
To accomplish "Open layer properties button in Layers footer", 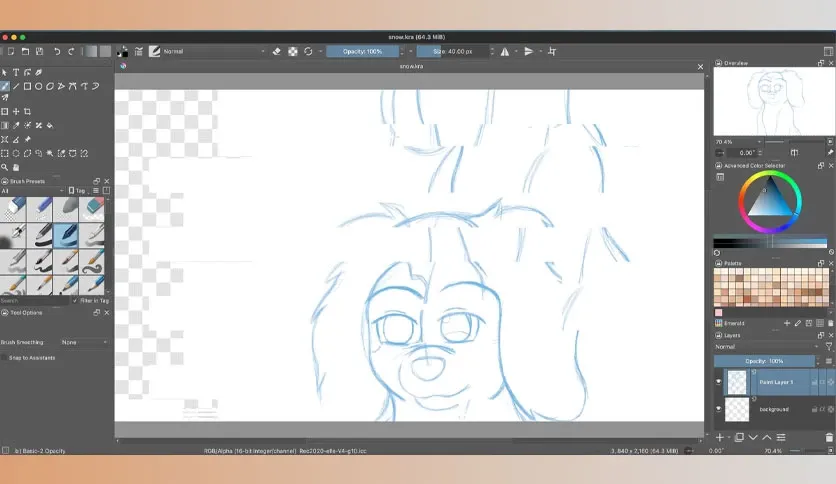I will click(781, 438).
